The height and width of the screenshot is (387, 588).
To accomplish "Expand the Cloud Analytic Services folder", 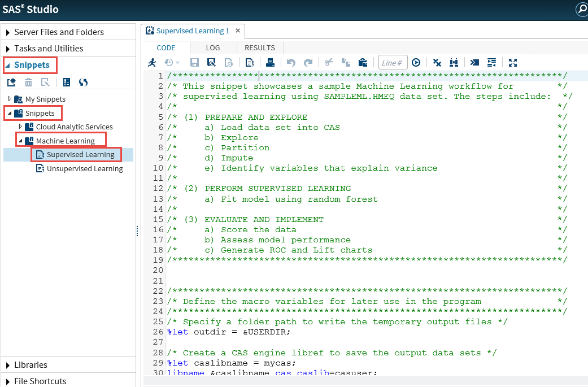I will tap(21, 127).
